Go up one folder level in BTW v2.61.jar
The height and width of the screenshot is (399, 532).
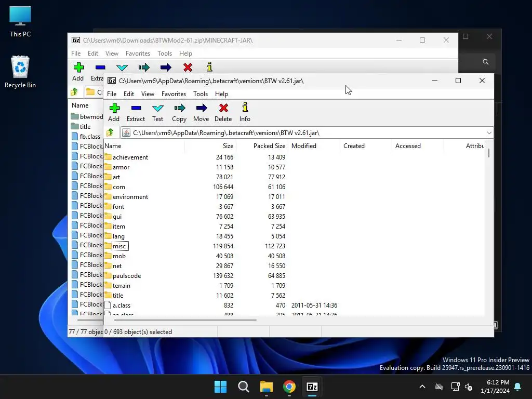pos(110,132)
